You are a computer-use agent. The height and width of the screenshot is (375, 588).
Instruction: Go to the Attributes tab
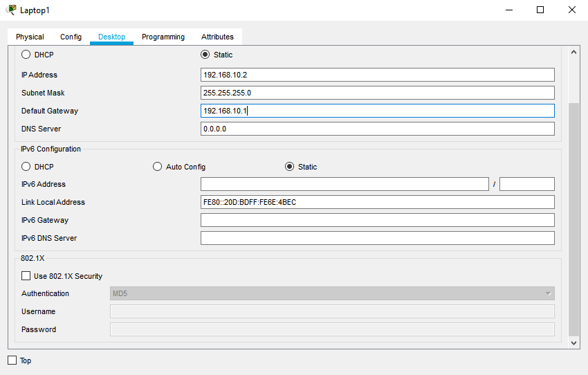[x=217, y=37]
